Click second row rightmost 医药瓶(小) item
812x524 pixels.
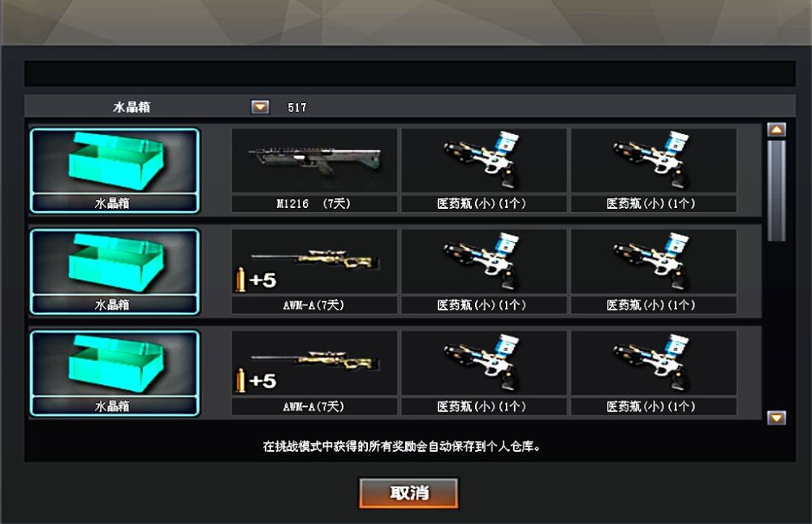[x=654, y=271]
